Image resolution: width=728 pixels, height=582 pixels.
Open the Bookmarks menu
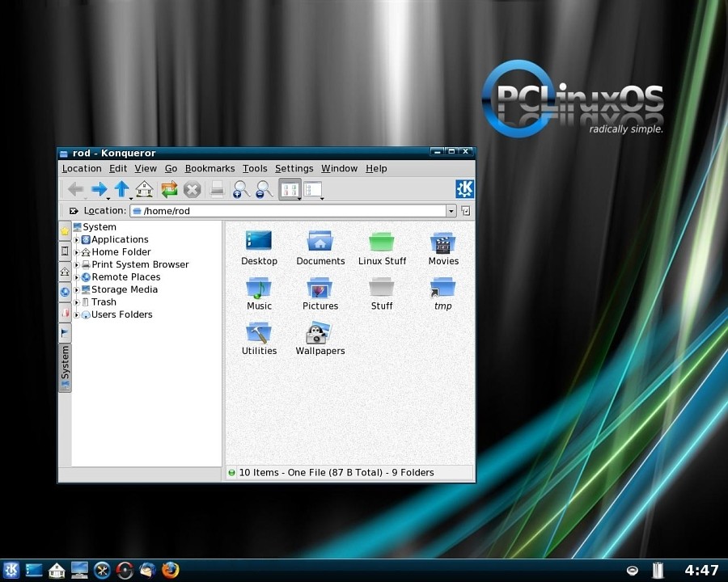(210, 168)
